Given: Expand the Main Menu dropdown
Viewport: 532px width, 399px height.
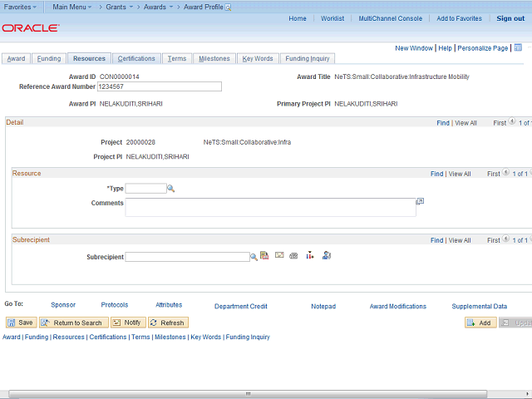Looking at the screenshot, I should [x=74, y=7].
